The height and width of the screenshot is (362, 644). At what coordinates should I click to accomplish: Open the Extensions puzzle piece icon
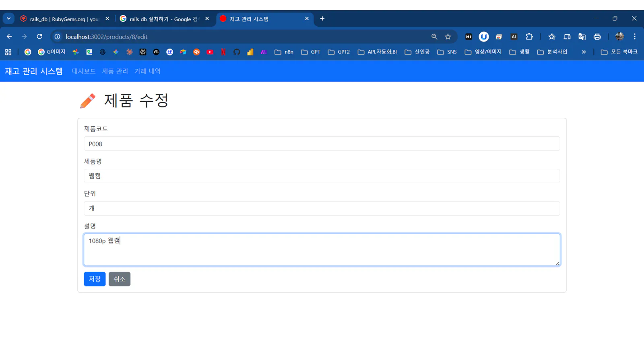coord(529,36)
